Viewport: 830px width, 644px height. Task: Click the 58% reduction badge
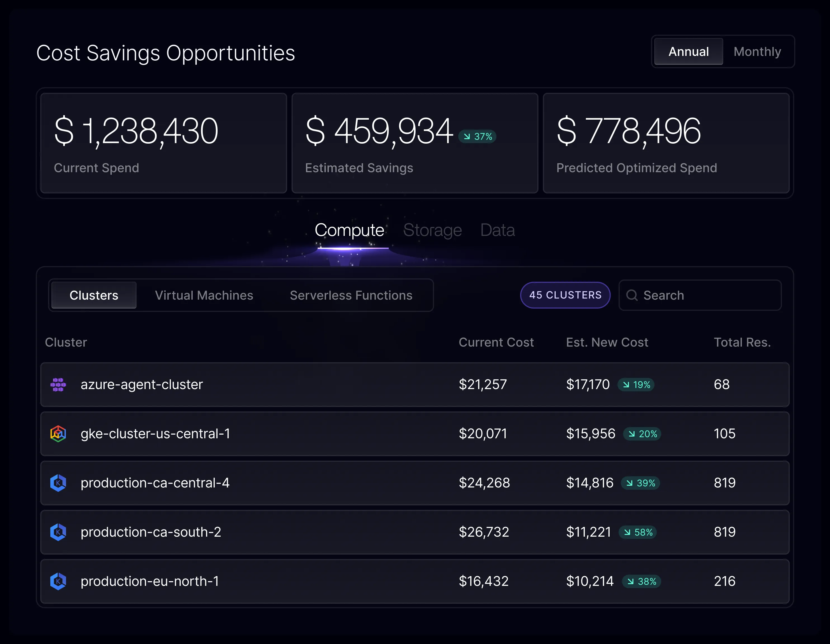[x=638, y=532]
